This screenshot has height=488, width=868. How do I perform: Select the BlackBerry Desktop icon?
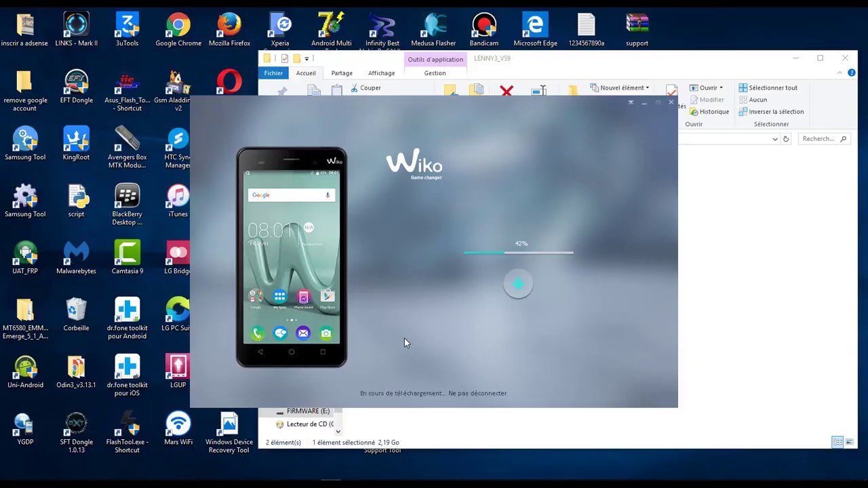coord(127,204)
